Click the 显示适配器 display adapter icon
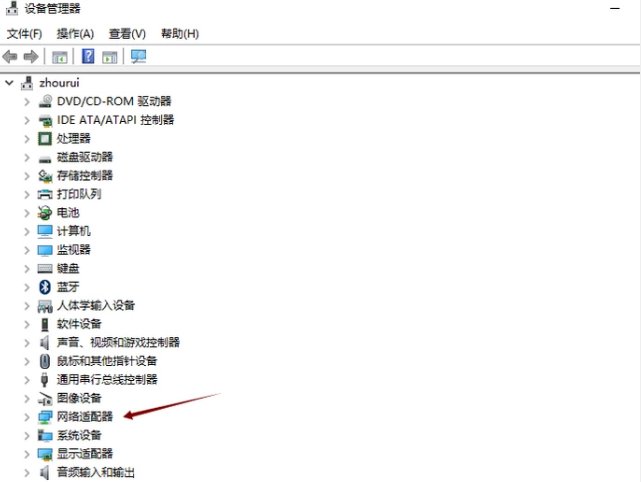This screenshot has width=643, height=482. (45, 454)
